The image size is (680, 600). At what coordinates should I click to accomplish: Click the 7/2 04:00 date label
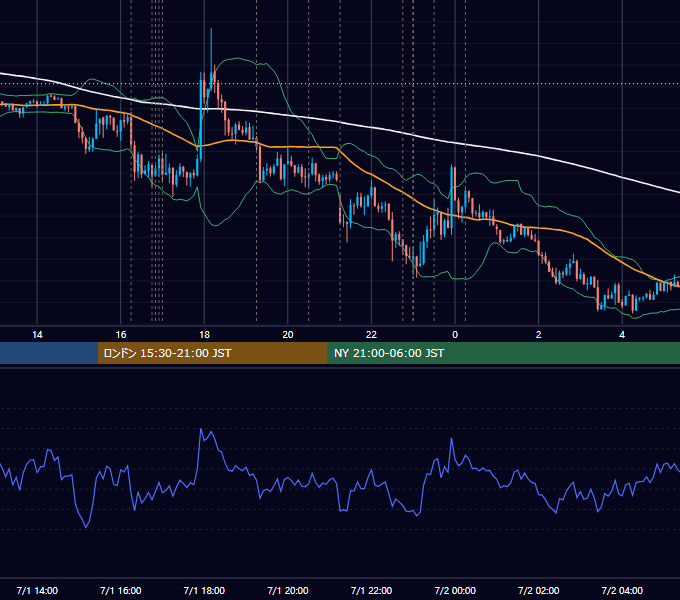622,590
